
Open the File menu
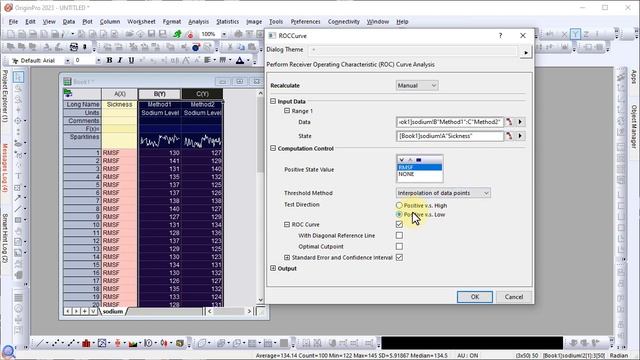tap(13, 22)
